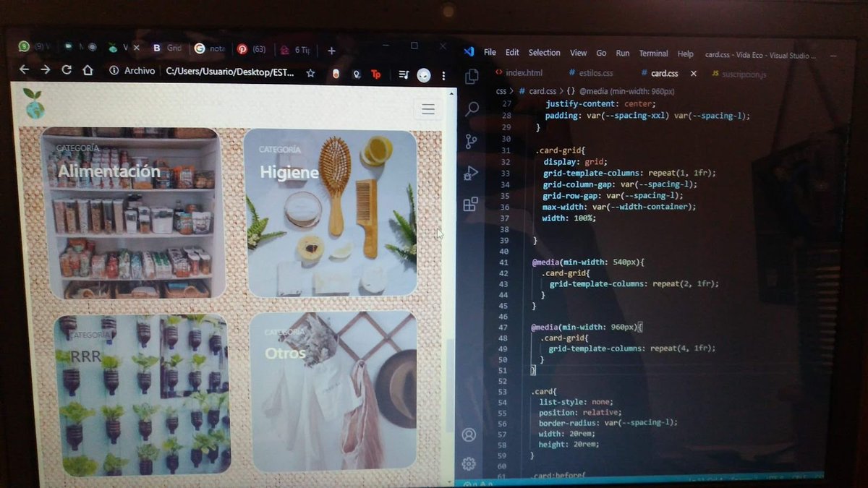Bookmark the page with the star icon

tap(310, 73)
